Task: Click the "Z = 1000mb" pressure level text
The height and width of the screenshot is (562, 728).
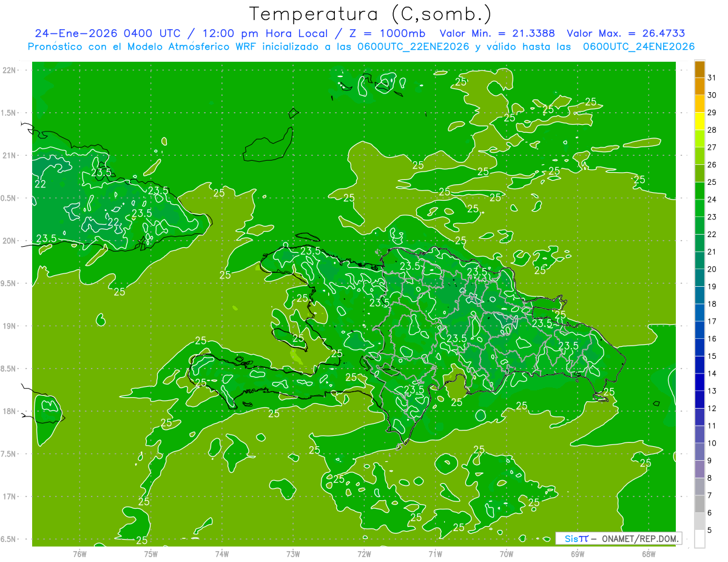Action: point(394,33)
